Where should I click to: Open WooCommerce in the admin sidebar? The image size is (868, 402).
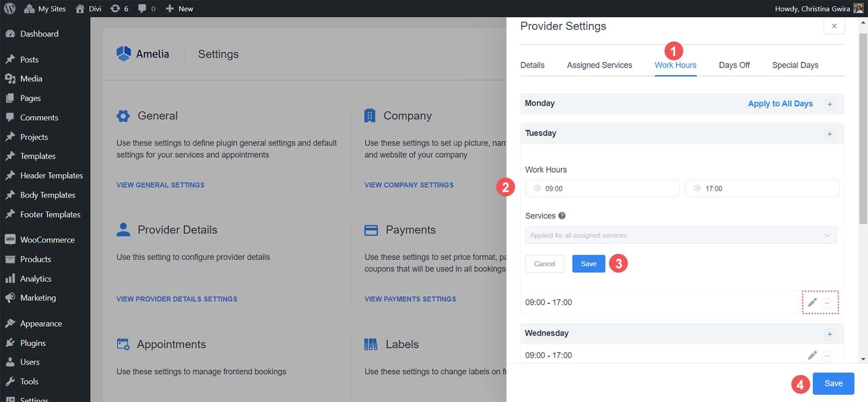tap(47, 240)
